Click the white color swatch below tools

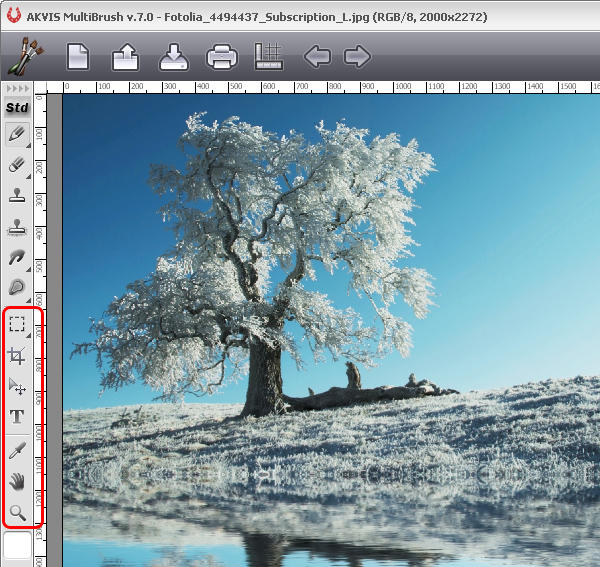click(17, 545)
